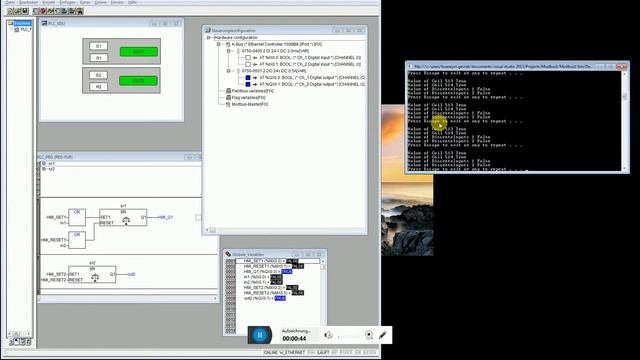Click the Bausteine folder icon in left tree
The width and height of the screenshot is (640, 360).
(x=11, y=23)
